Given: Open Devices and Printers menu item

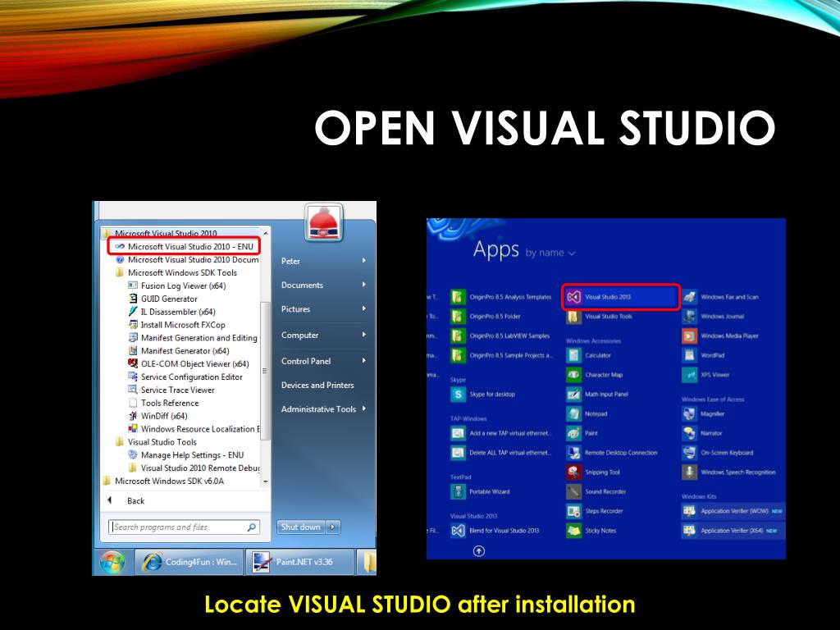Looking at the screenshot, I should click(x=317, y=386).
